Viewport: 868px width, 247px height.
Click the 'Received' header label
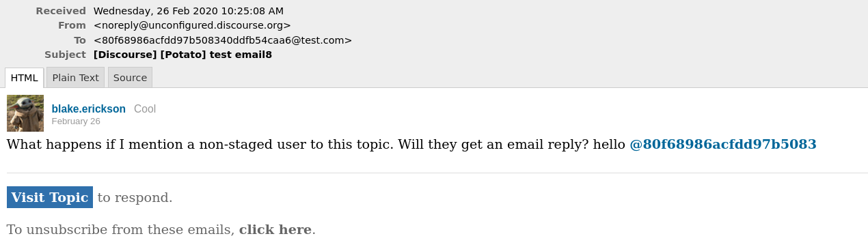61,11
